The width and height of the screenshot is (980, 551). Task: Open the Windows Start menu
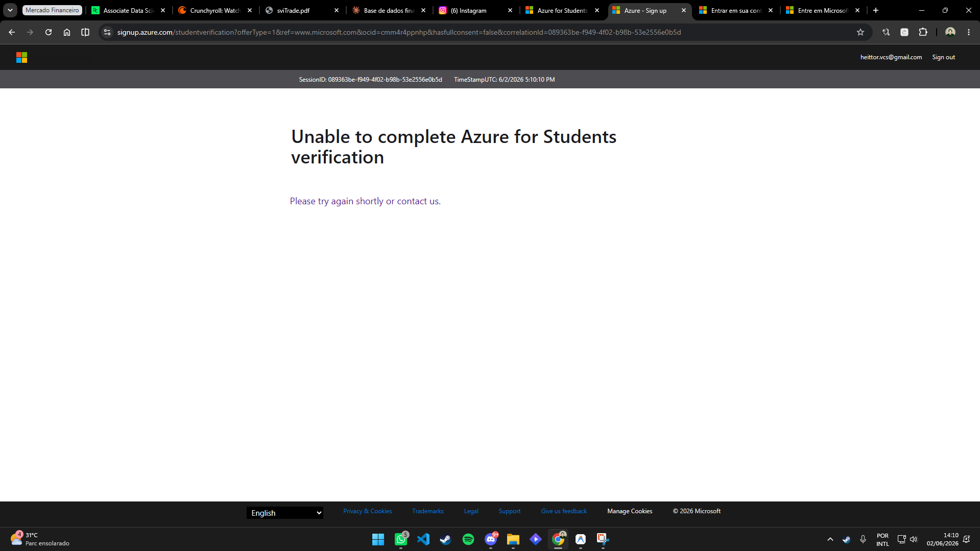(x=378, y=539)
